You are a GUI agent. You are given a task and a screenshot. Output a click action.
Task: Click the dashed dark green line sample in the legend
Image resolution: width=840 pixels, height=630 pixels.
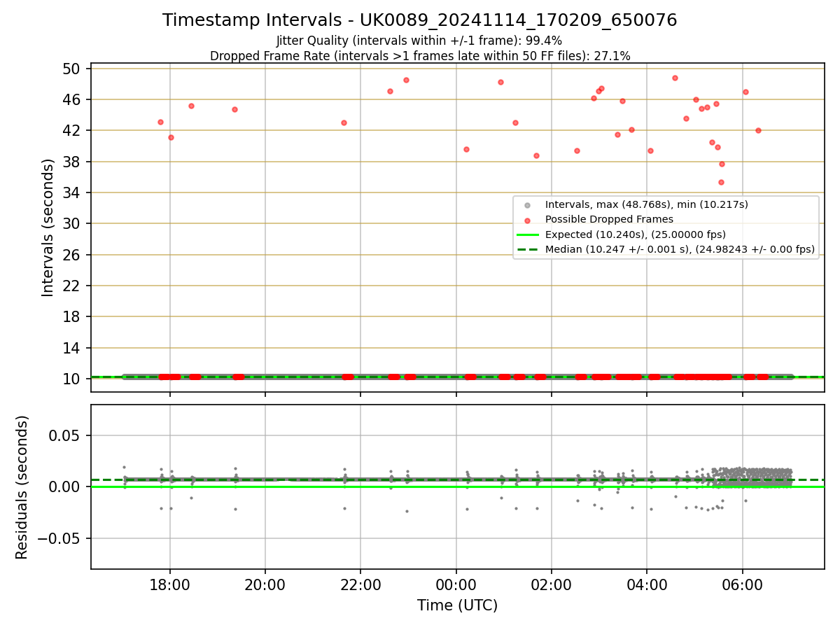528,249
